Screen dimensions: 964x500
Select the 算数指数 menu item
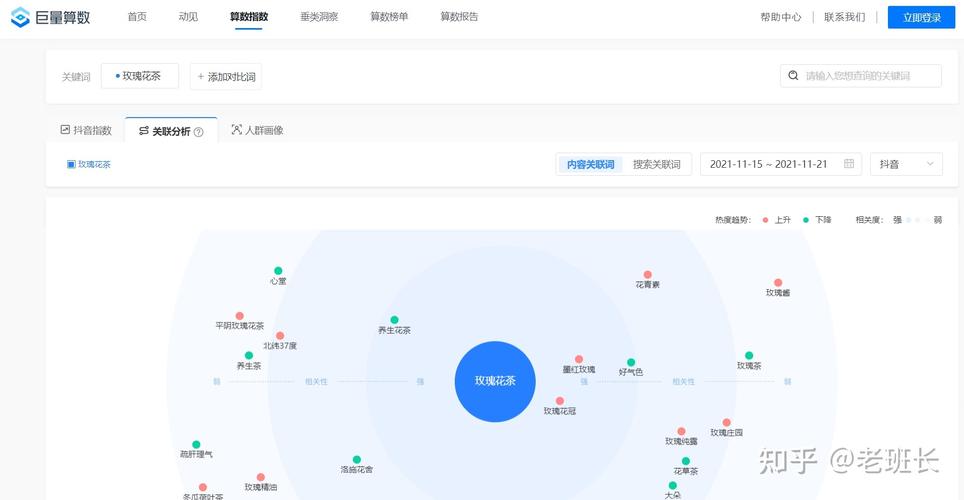[249, 17]
